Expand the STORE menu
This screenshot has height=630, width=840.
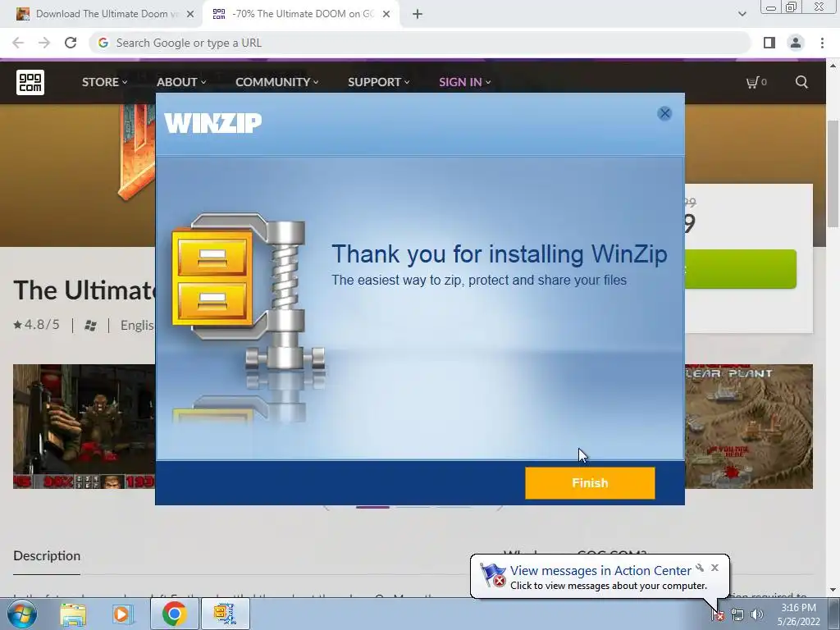[x=104, y=82]
